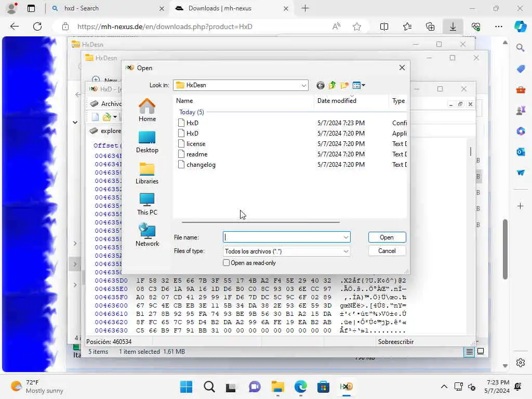Select Libraries in the places bar

147,173
